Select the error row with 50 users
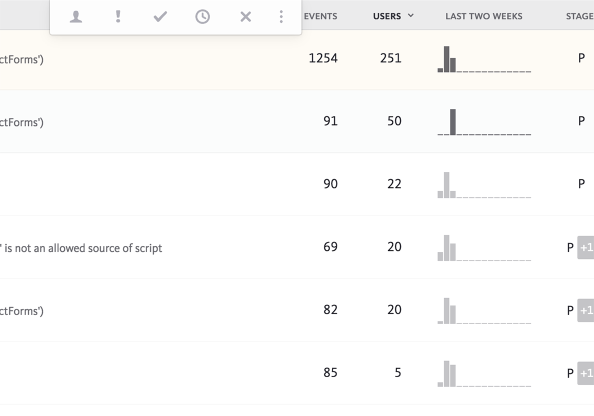The width and height of the screenshot is (594, 416). coord(297,121)
